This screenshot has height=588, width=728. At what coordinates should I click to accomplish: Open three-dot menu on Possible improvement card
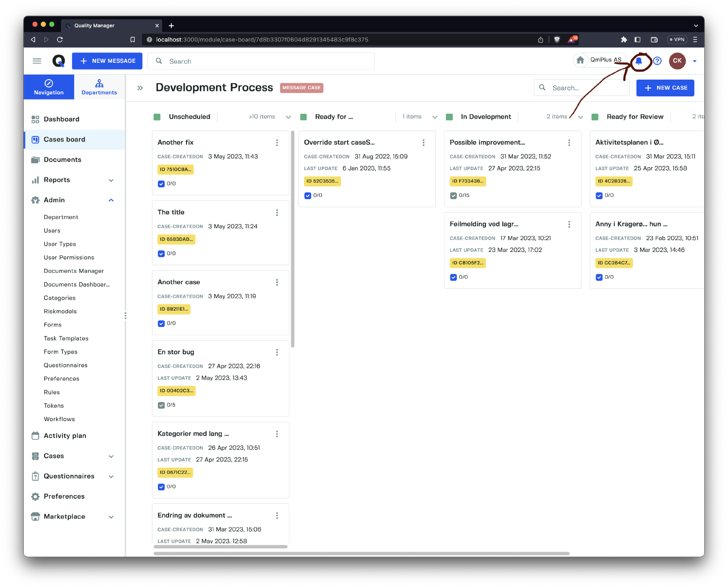569,143
